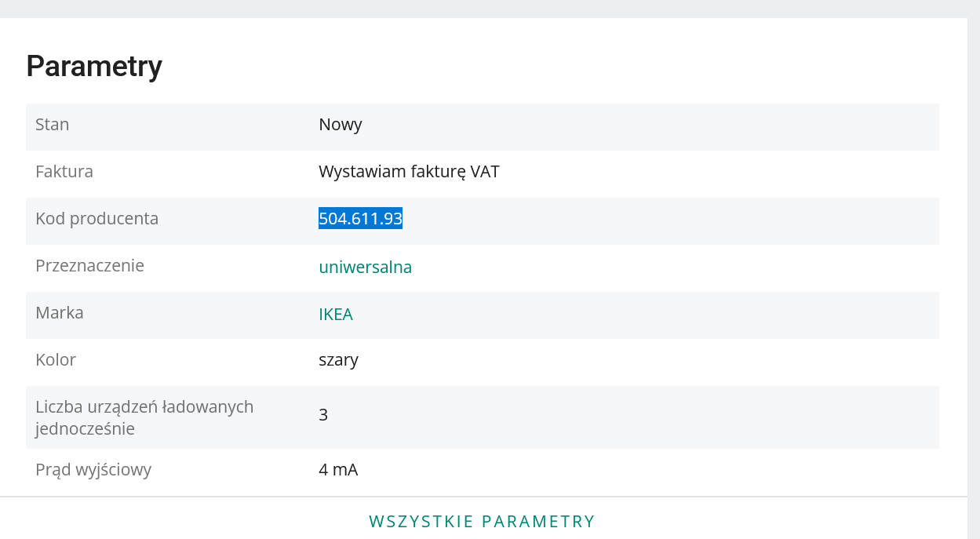Click the 'szary' color value
Image resolution: width=980 pixels, height=539 pixels.
(x=339, y=360)
